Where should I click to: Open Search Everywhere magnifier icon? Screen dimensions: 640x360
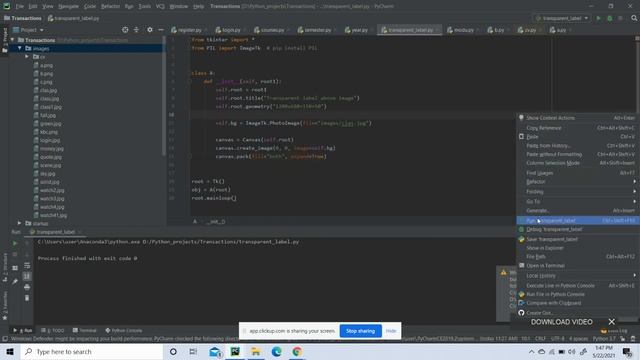click(x=634, y=18)
